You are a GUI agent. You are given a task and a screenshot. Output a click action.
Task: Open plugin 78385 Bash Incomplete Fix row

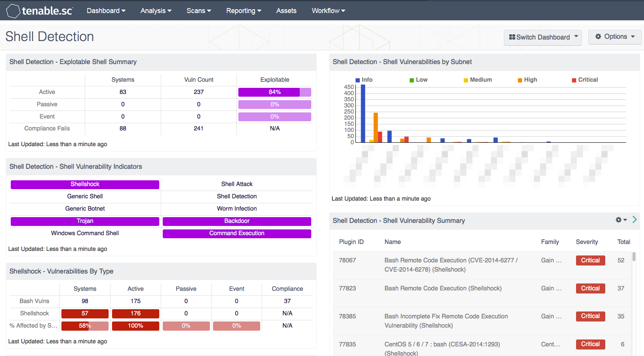[482, 321]
